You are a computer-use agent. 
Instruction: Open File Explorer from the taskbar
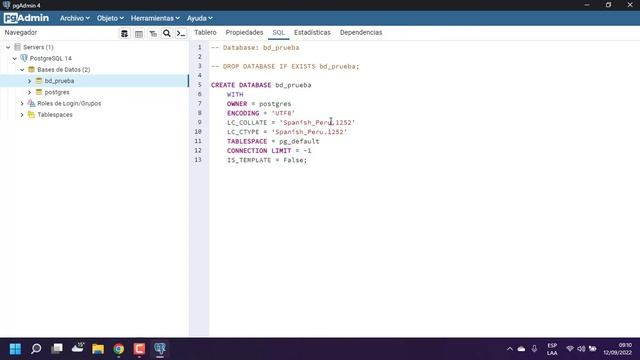(98, 349)
